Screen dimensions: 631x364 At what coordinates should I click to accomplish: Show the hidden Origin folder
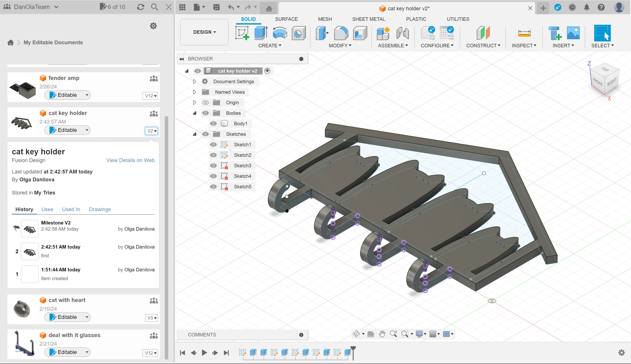point(205,102)
